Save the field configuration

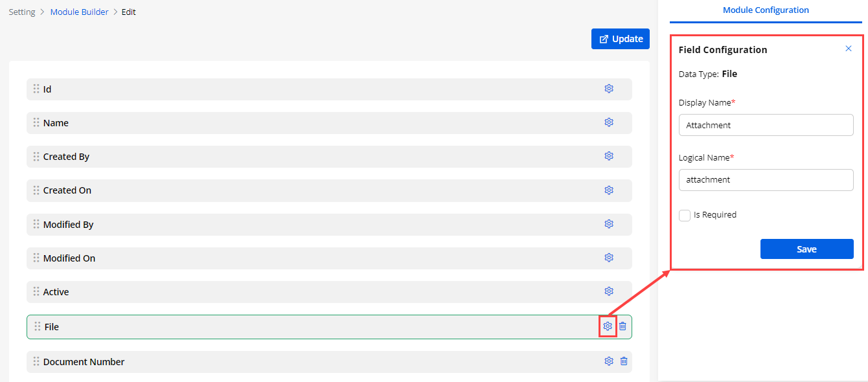(x=806, y=249)
